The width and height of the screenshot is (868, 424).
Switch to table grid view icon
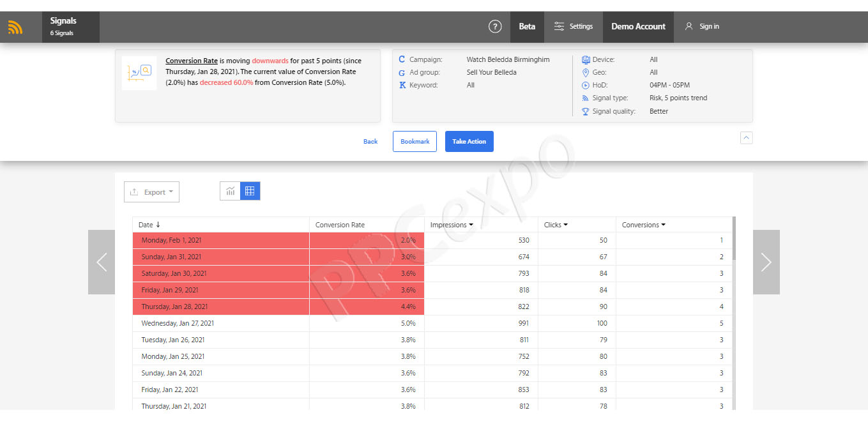tap(250, 191)
